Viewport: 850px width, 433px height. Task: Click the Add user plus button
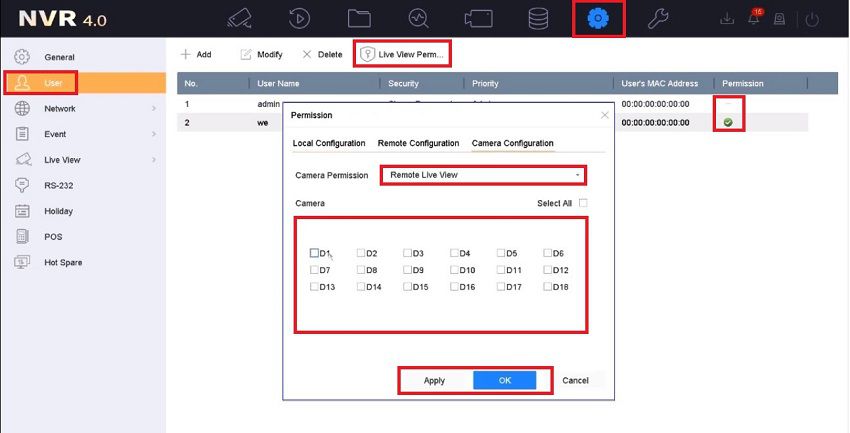coord(196,54)
